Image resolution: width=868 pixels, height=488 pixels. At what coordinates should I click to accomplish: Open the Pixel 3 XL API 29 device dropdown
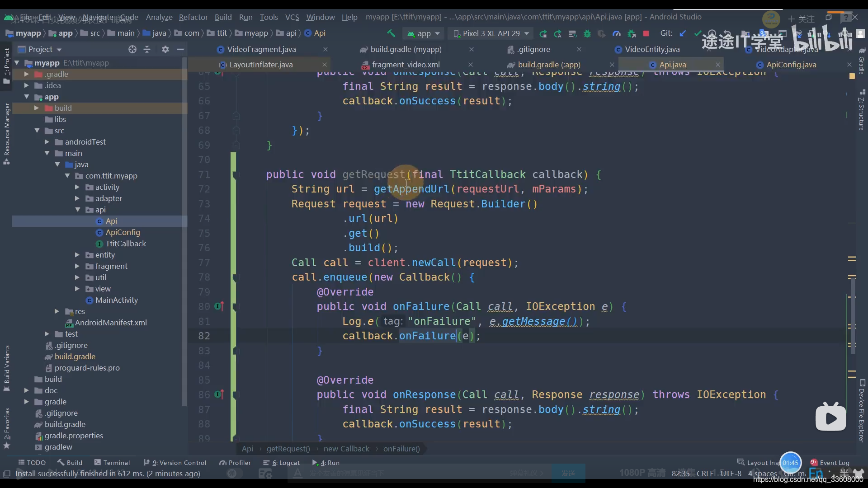pos(491,33)
